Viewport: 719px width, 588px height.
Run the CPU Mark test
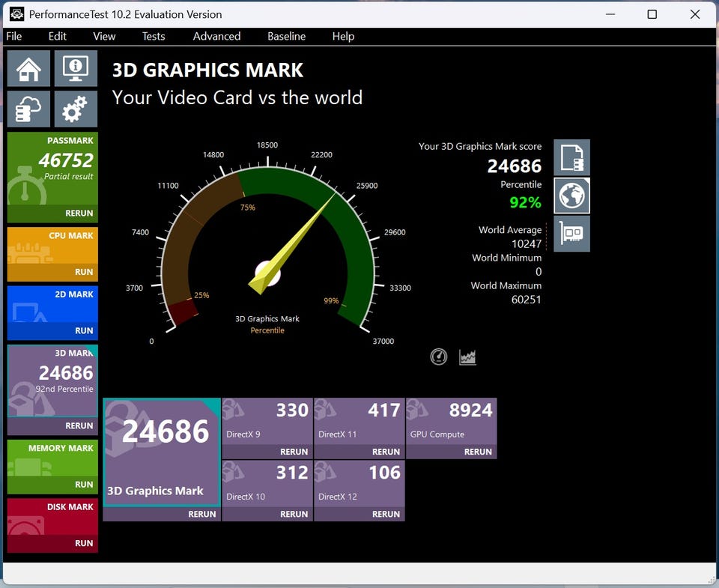tap(83, 272)
